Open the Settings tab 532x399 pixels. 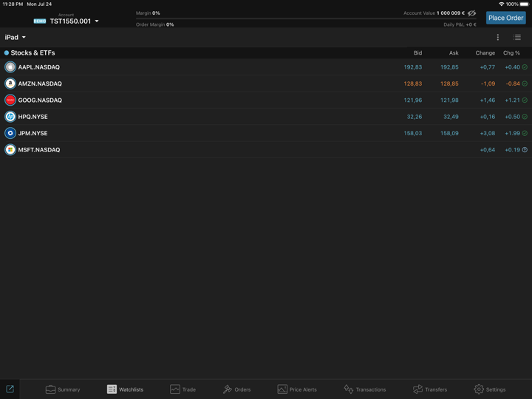click(x=490, y=389)
